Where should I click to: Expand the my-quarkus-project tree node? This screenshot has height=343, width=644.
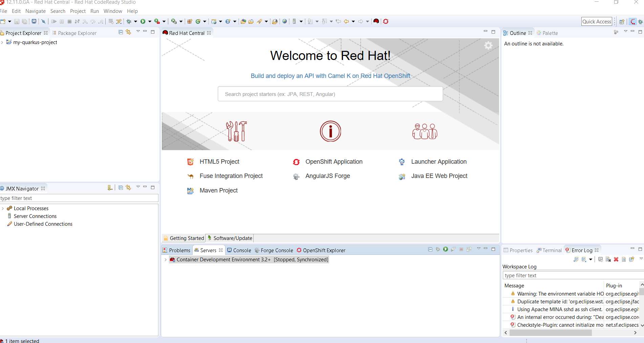tap(2, 42)
